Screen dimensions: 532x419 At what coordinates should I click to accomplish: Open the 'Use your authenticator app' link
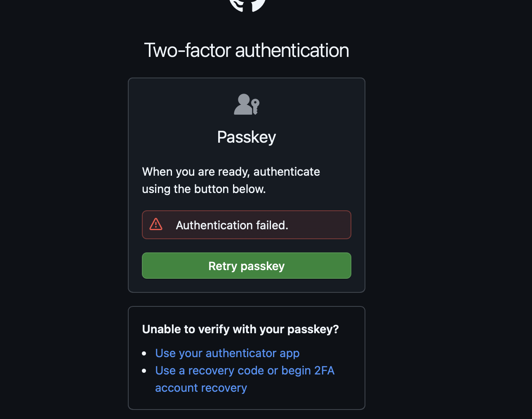coord(227,353)
